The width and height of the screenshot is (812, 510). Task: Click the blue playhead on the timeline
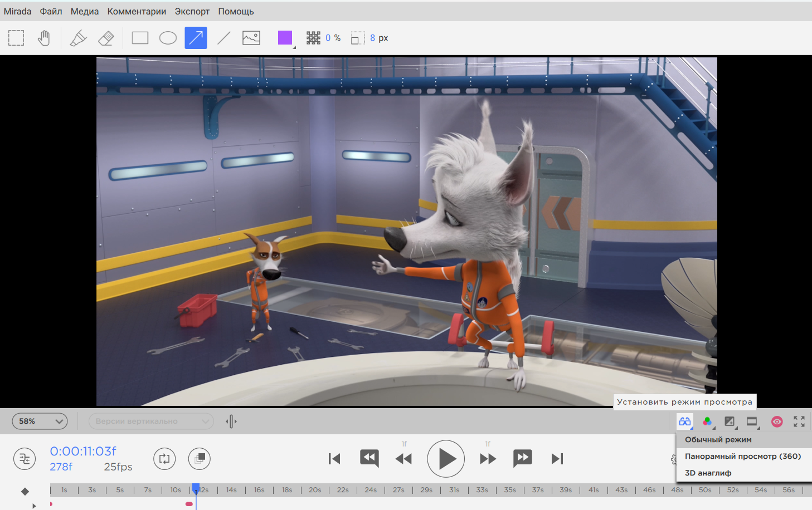coord(196,489)
